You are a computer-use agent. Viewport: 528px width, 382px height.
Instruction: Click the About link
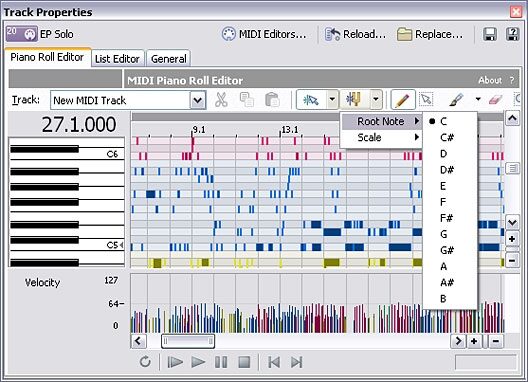click(x=490, y=80)
